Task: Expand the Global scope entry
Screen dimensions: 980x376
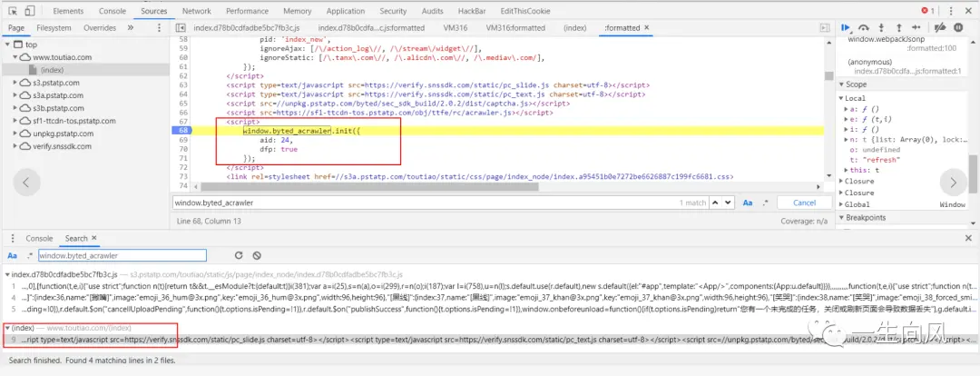Action: pyautogui.click(x=841, y=204)
